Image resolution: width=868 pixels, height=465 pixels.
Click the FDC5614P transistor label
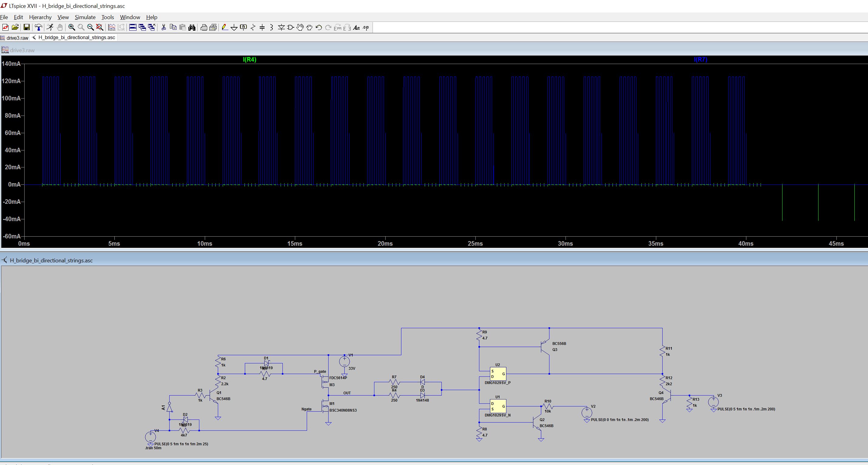[x=338, y=378]
